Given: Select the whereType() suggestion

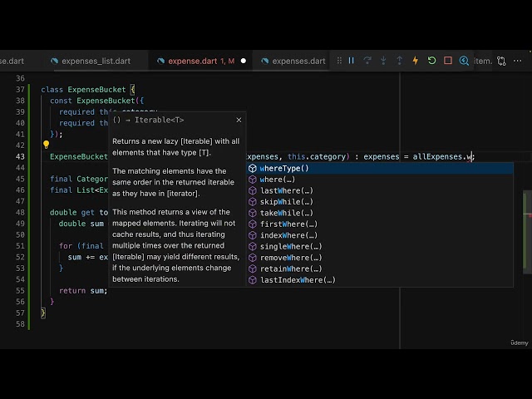Looking at the screenshot, I should (x=380, y=168).
